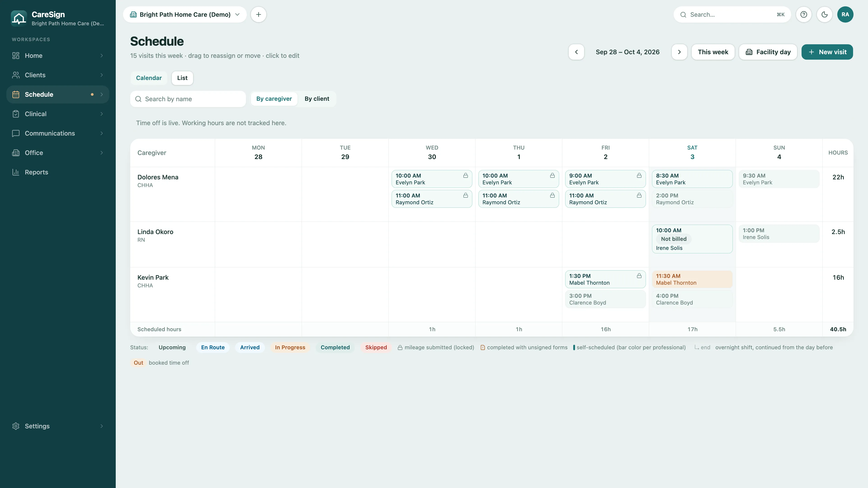The width and height of the screenshot is (868, 488).
Task: Expand the Home sidebar chevron
Action: coord(101,56)
